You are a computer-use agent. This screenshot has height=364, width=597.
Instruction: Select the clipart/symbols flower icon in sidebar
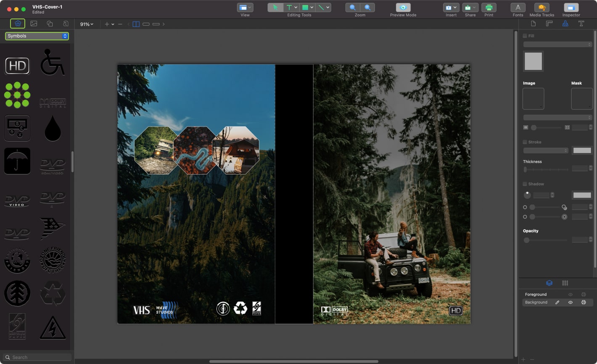click(18, 24)
